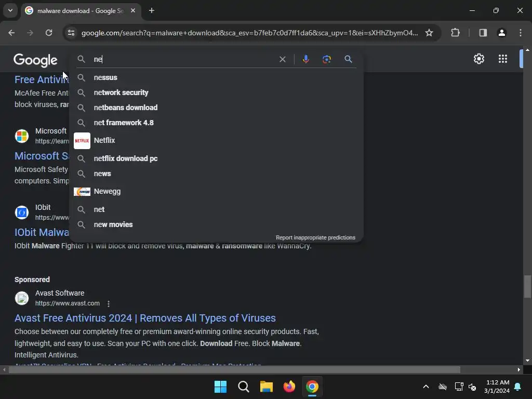Open Google quick settings gear
This screenshot has height=399, width=532.
[x=478, y=59]
